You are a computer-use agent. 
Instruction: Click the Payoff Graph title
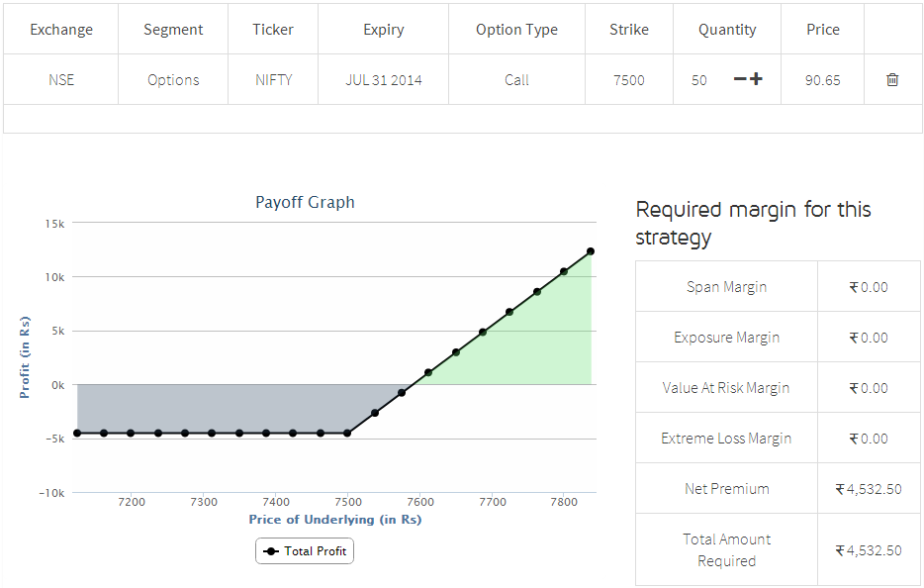click(305, 202)
